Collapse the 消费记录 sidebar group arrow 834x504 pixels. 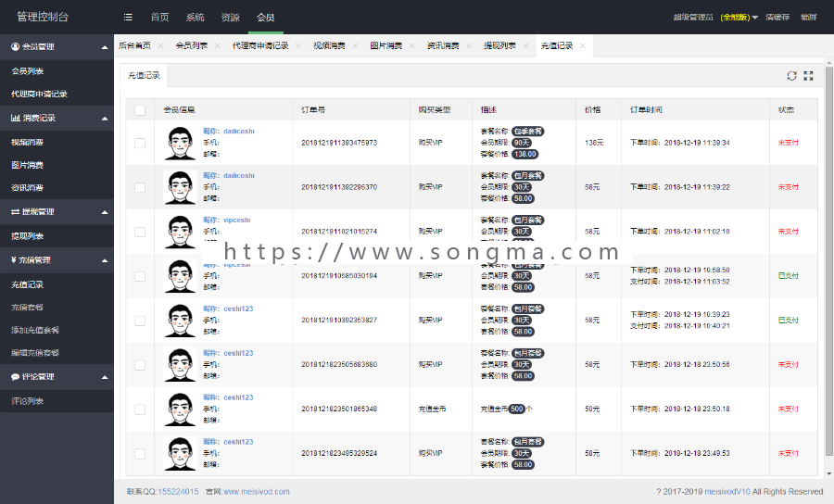(x=104, y=119)
